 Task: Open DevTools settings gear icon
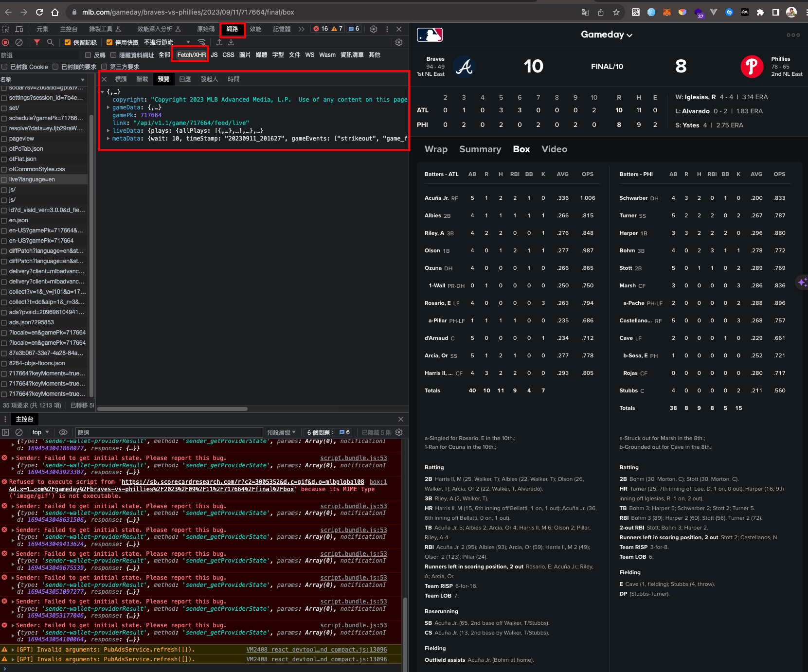tap(374, 29)
